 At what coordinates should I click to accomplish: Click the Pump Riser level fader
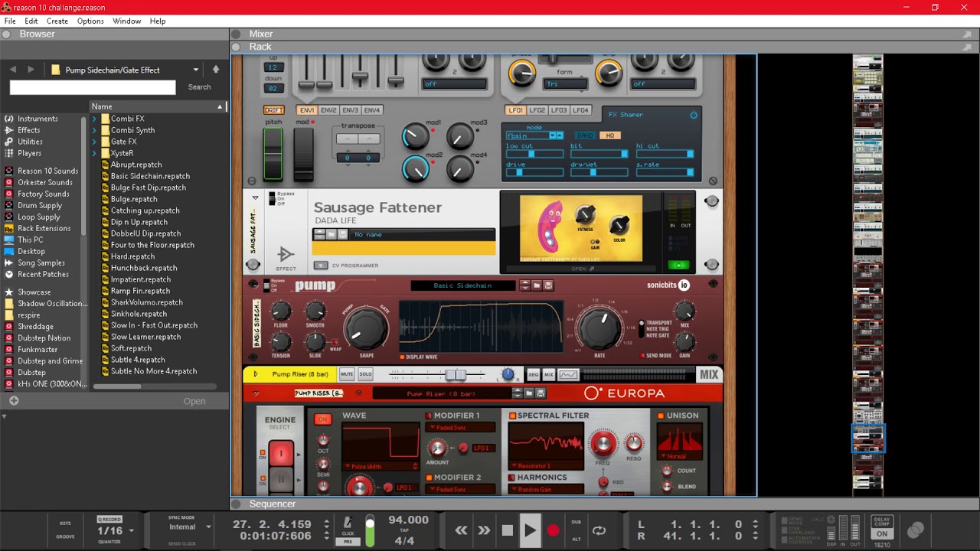(456, 374)
